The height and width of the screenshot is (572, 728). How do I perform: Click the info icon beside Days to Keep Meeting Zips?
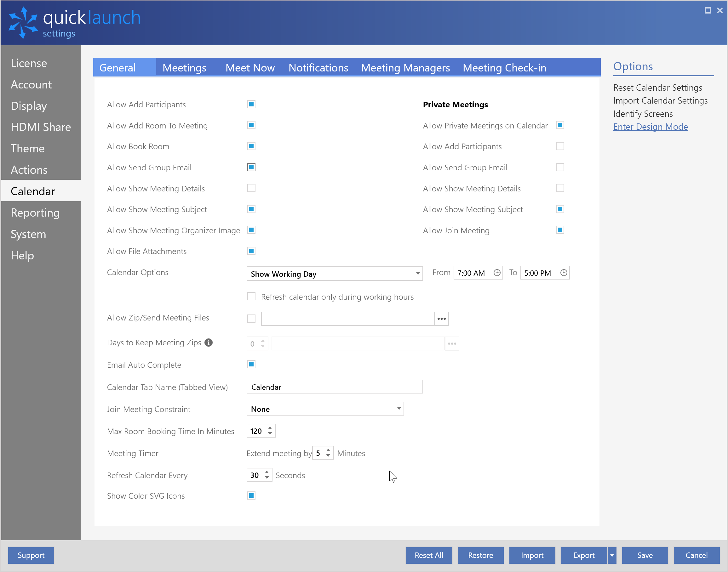pos(209,343)
